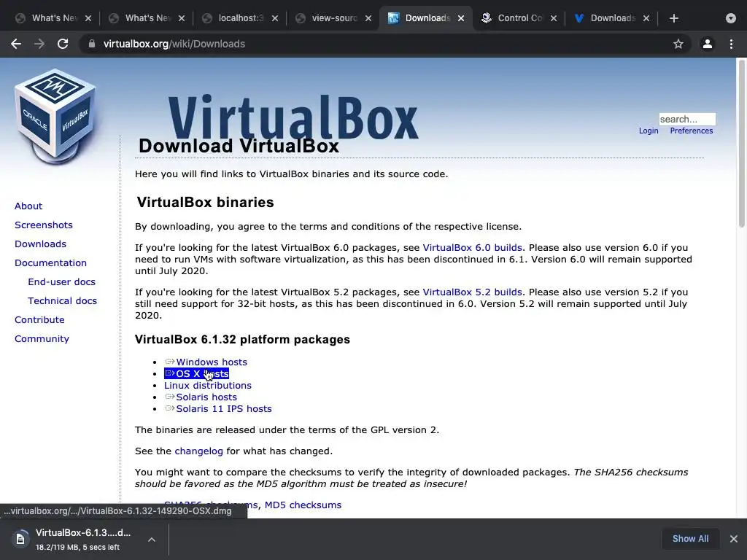Reload the current page

click(x=63, y=44)
